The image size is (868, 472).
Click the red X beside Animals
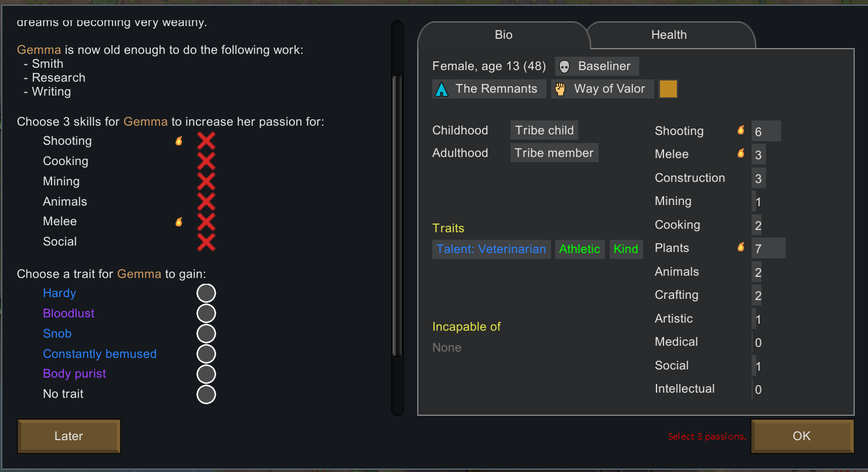[x=206, y=202]
